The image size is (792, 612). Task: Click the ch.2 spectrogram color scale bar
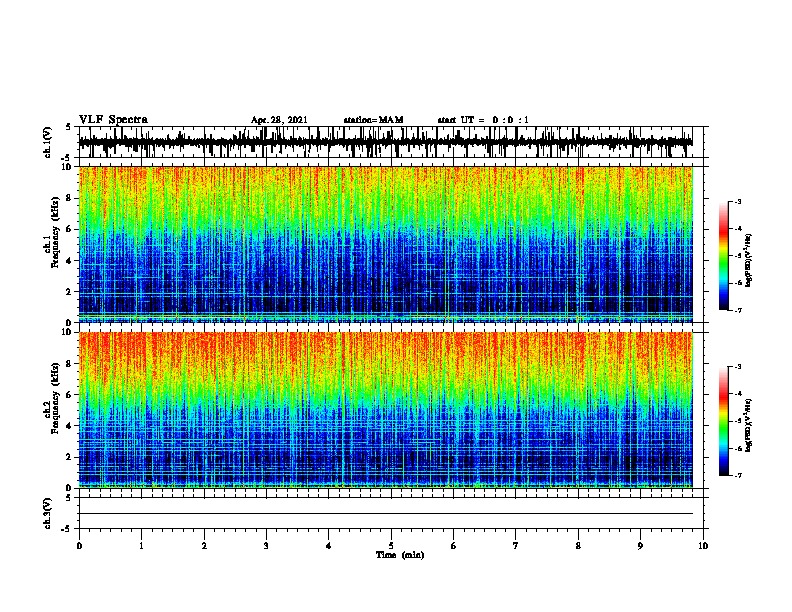pos(723,421)
